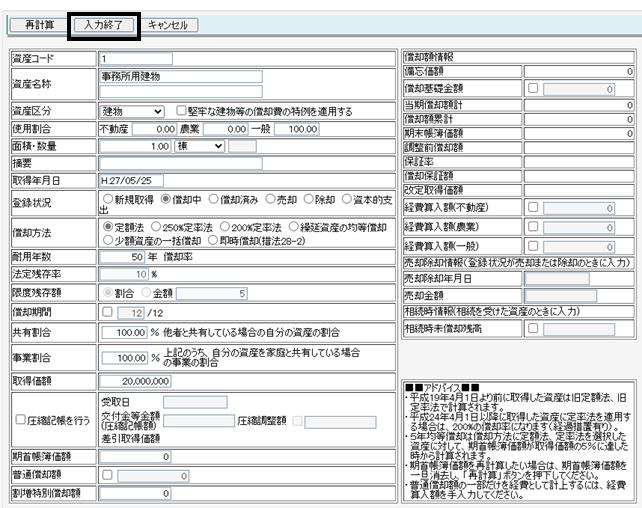Choose 200%定率法 depreciation method
This screenshot has height=508, width=642.
coord(224,227)
